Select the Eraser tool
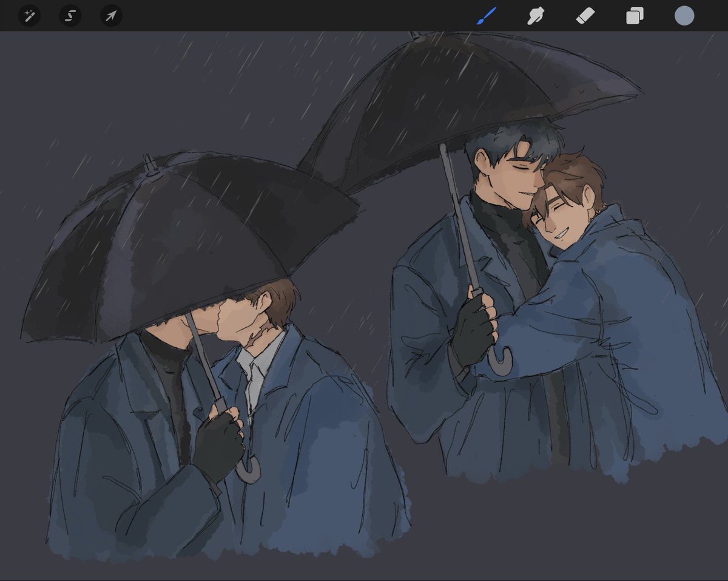This screenshot has height=581, width=728. 585,16
